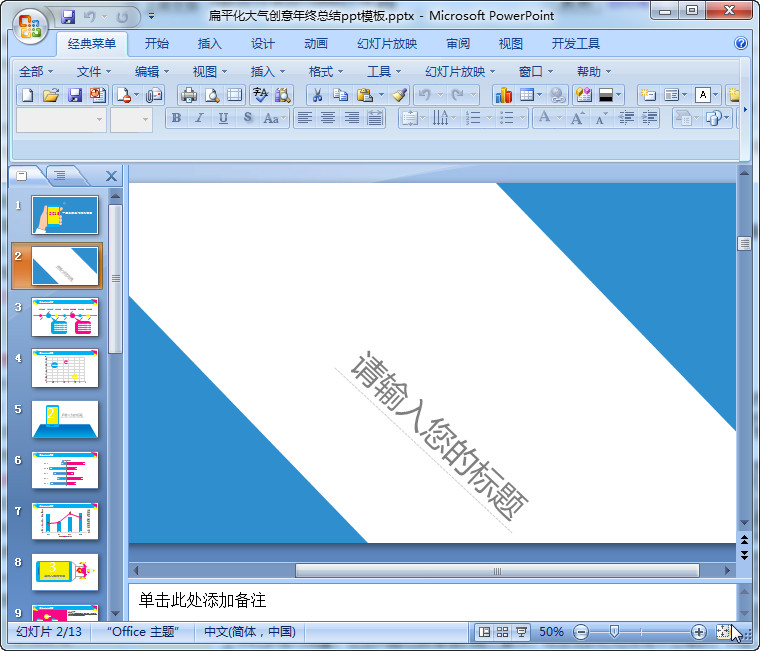Select slide 5 thumbnail
This screenshot has width=760, height=651.
65,419
